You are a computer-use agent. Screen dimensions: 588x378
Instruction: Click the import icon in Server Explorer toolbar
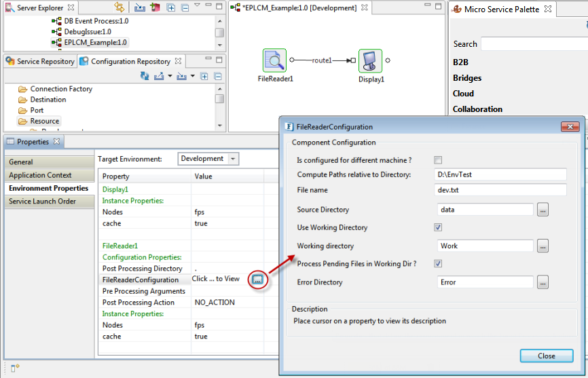139,7
